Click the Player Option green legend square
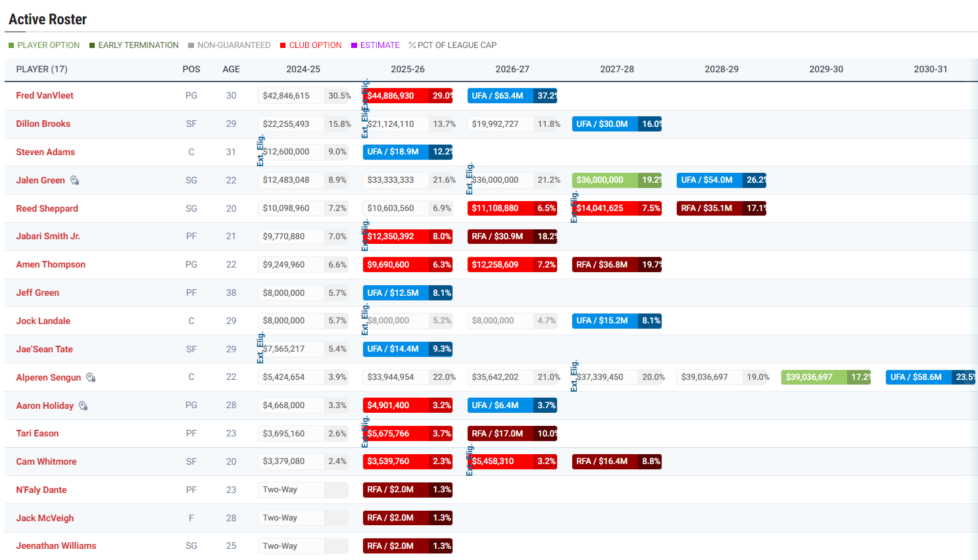Screen dimensions: 978x560 click(x=11, y=45)
